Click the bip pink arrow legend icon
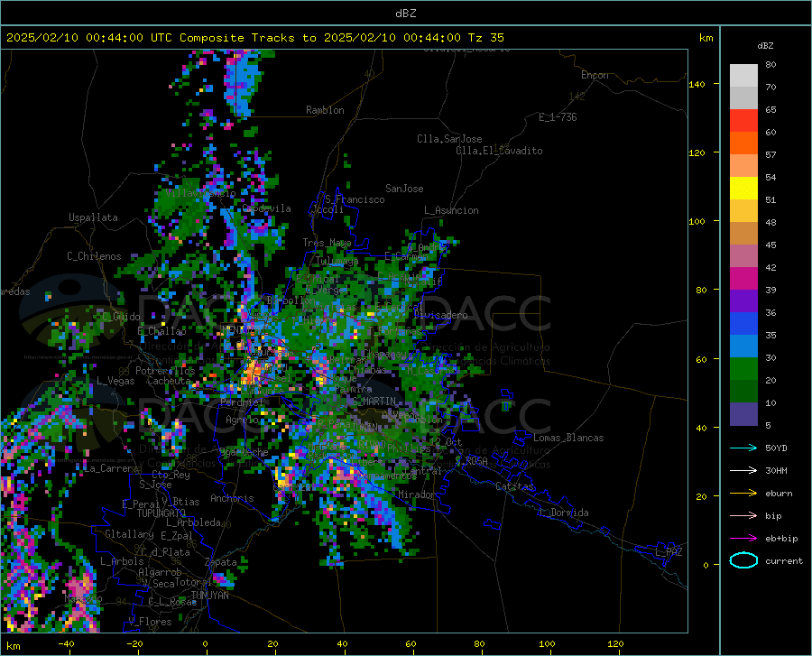This screenshot has width=812, height=656. point(743,515)
